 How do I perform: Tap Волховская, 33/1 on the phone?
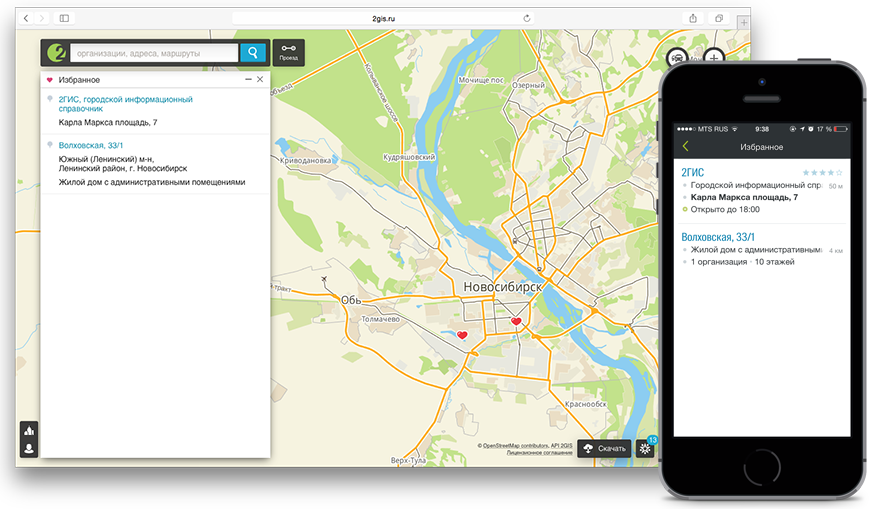718,237
